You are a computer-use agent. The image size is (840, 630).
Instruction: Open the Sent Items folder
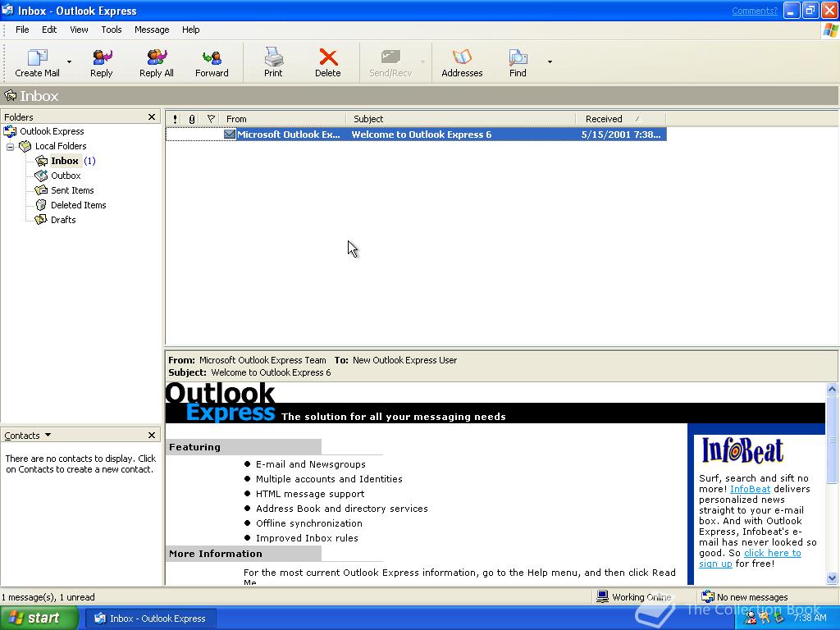pyautogui.click(x=72, y=190)
